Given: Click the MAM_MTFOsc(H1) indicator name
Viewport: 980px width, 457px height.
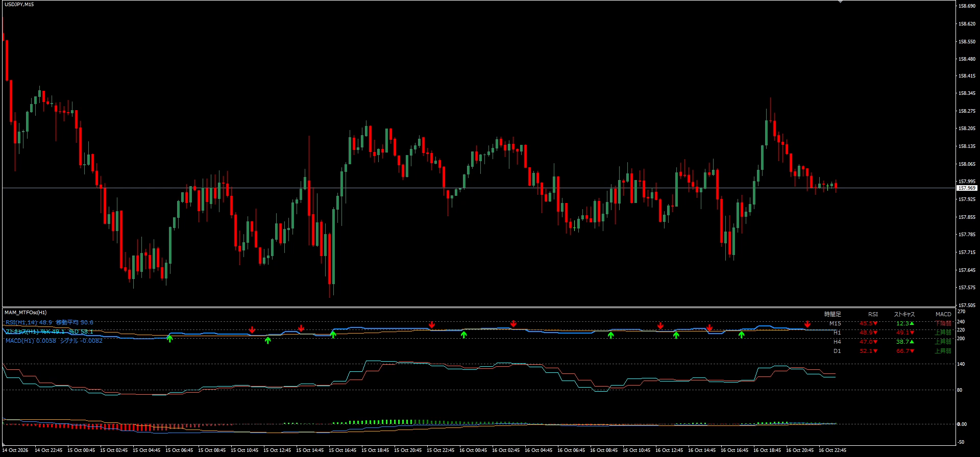Looking at the screenshot, I should pos(26,312).
